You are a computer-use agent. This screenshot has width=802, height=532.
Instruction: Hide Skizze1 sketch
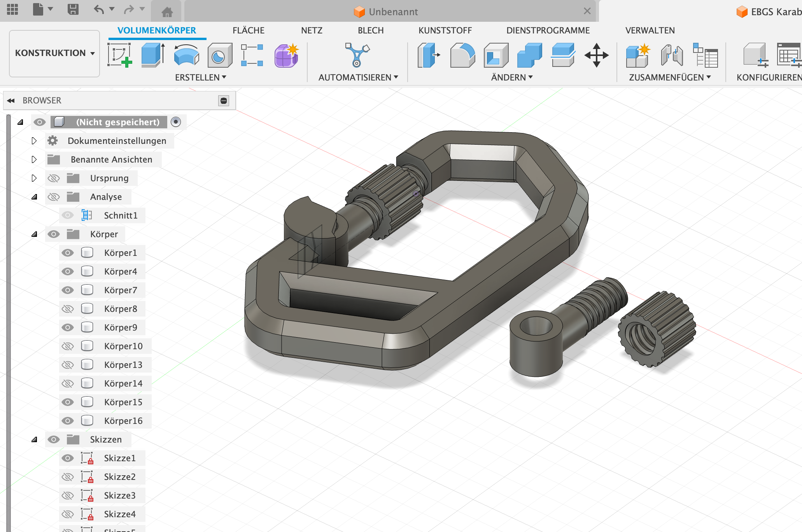68,458
